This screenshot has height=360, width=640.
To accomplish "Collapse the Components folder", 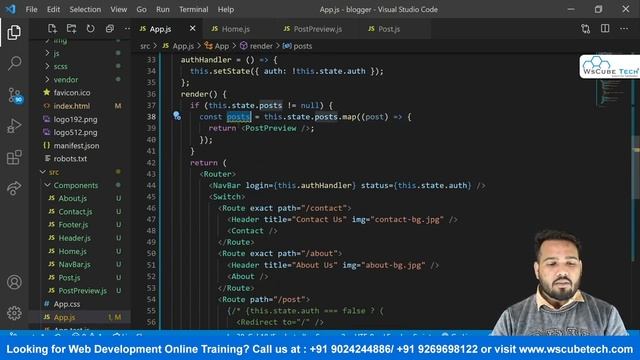I will coord(76,185).
